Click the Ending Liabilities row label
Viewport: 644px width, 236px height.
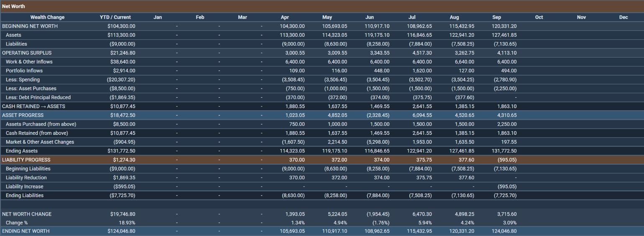click(x=25, y=195)
